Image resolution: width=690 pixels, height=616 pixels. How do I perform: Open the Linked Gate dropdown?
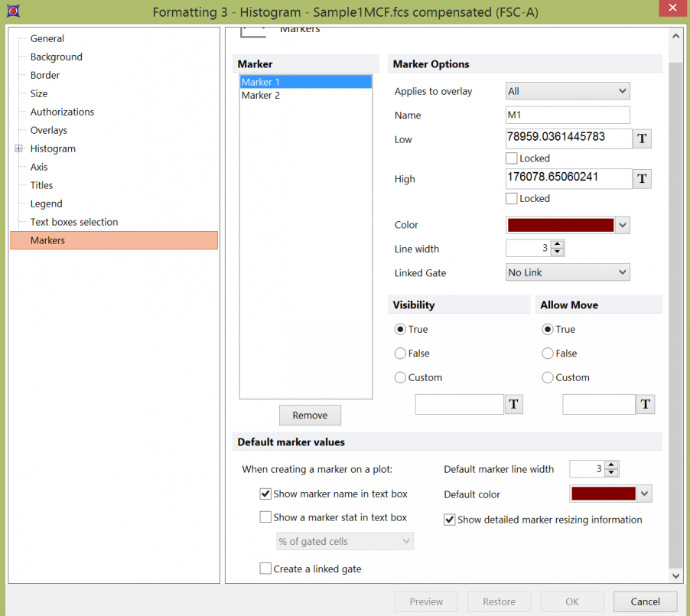pos(568,272)
